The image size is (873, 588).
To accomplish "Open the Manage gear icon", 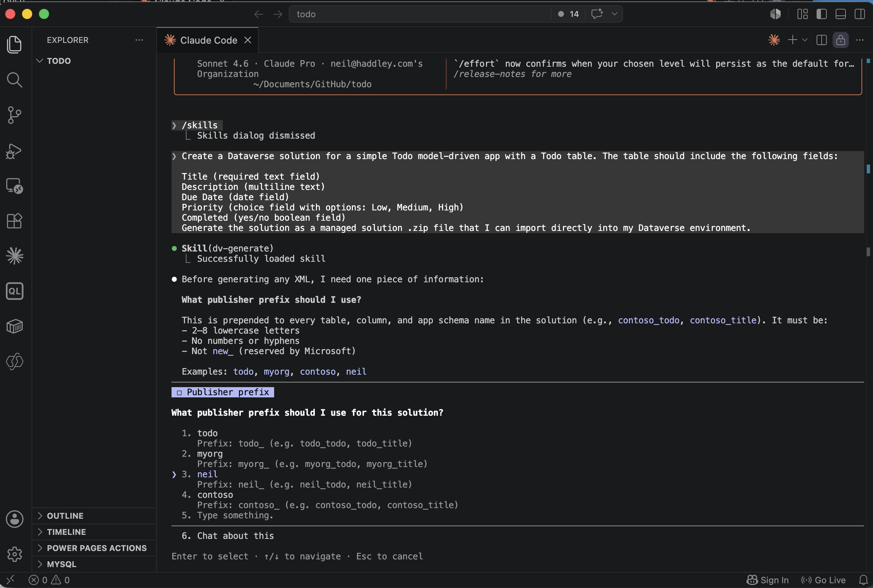I will [14, 554].
